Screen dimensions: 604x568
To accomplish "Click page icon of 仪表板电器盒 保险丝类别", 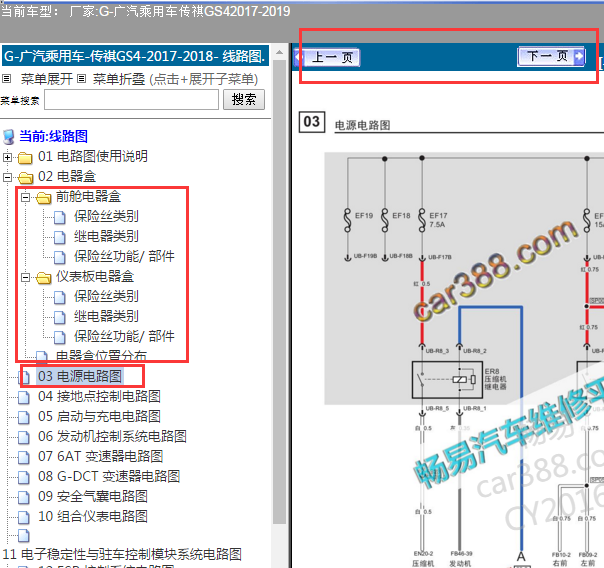I will [x=59, y=298].
